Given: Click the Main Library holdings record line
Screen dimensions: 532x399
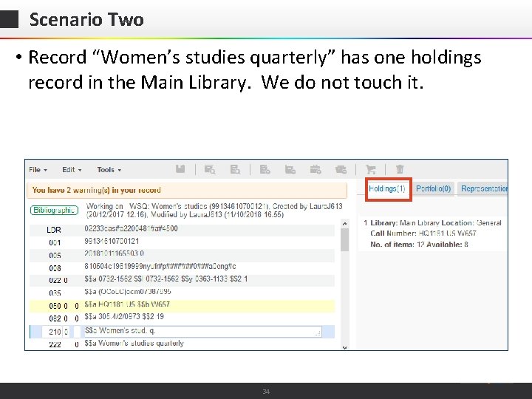Looking at the screenshot, I should [x=432, y=223].
